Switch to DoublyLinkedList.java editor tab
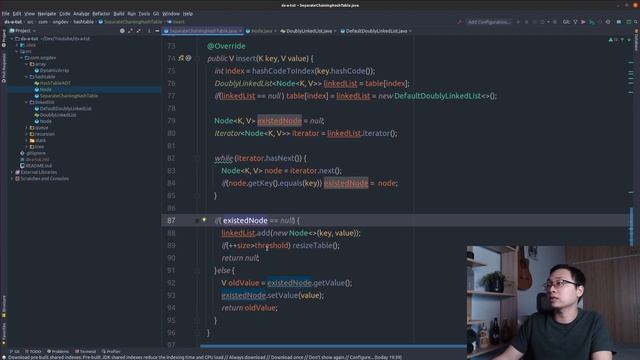The height and width of the screenshot is (360, 640). (309, 31)
